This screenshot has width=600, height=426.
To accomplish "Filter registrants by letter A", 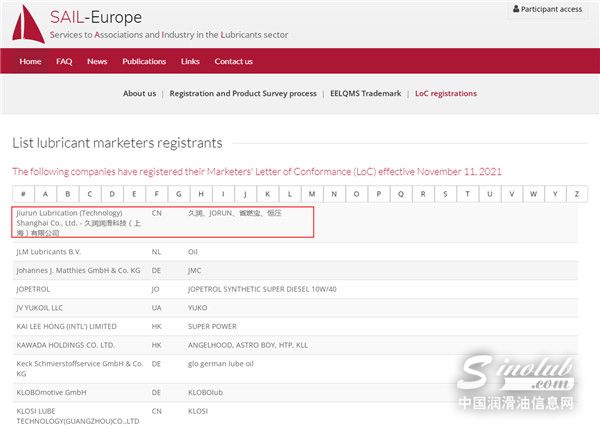I will tap(45, 194).
